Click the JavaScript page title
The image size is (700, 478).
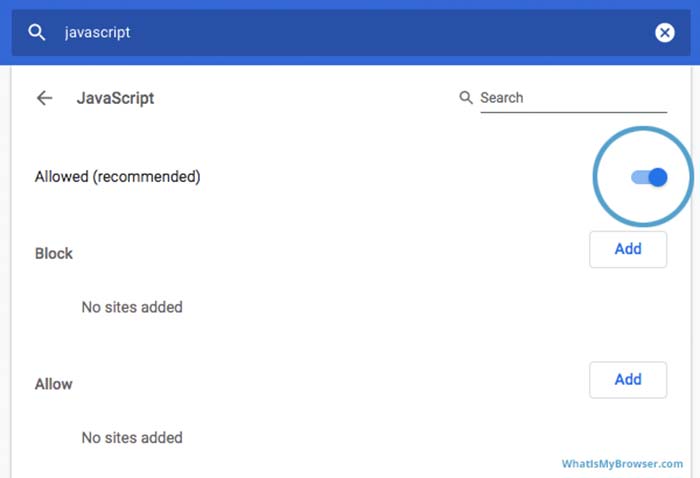[x=115, y=98]
